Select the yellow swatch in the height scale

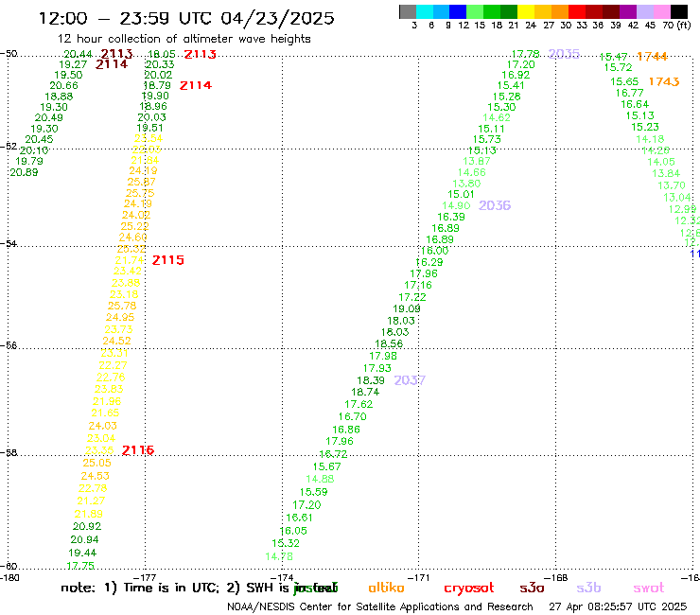526,11
